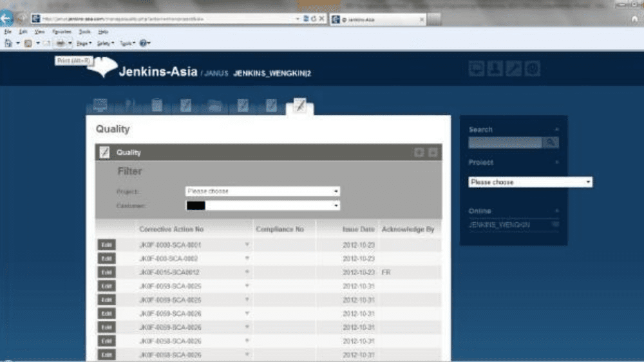Open the Filter Project dropdown

pyautogui.click(x=263, y=191)
